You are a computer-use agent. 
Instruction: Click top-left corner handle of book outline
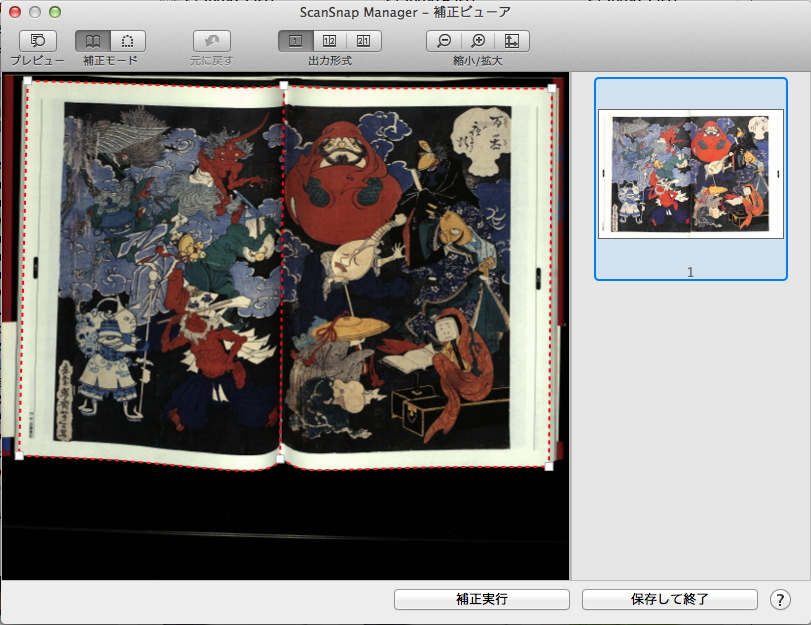coord(27,81)
